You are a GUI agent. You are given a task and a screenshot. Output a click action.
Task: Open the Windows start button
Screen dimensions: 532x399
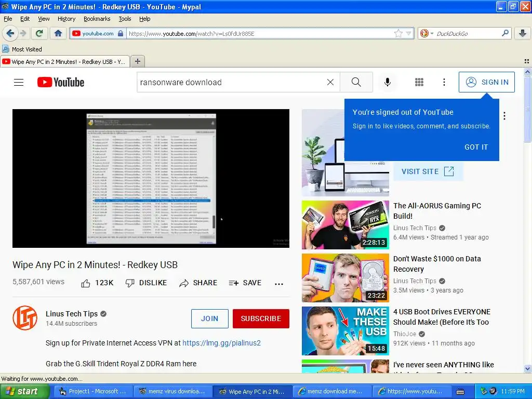(24, 391)
